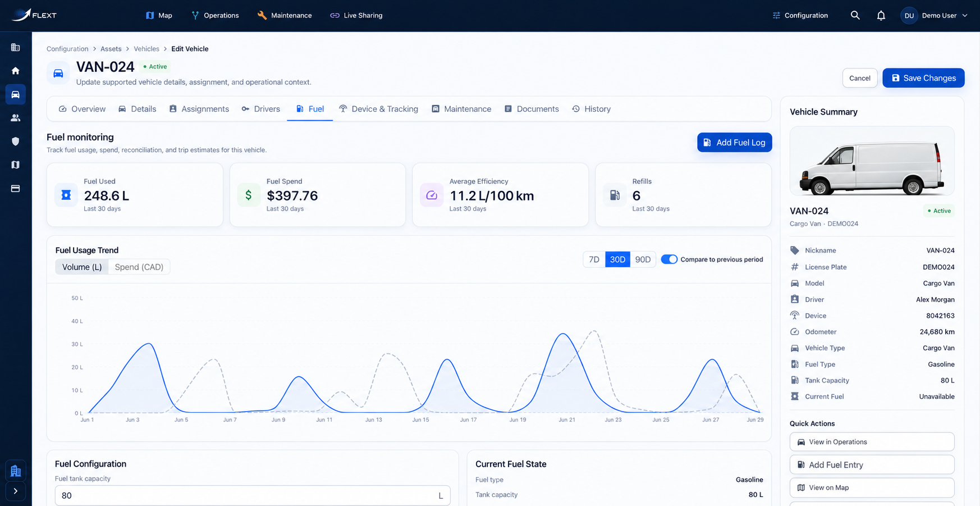Switch chart to Volume (L)
The width and height of the screenshot is (980, 506).
pos(82,267)
